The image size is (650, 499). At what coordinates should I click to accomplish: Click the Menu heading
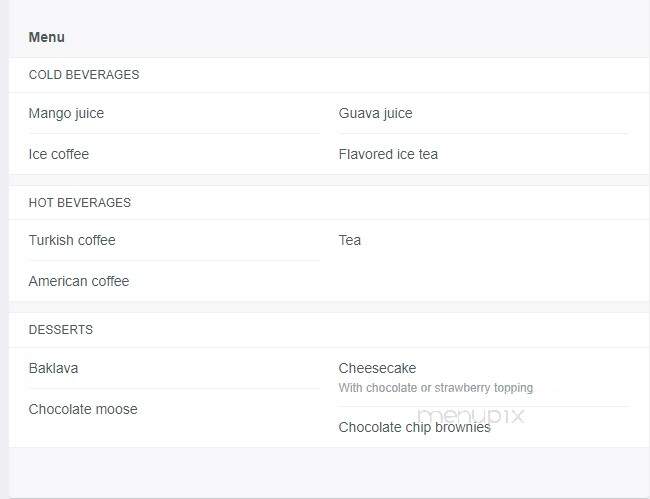[x=46, y=37]
